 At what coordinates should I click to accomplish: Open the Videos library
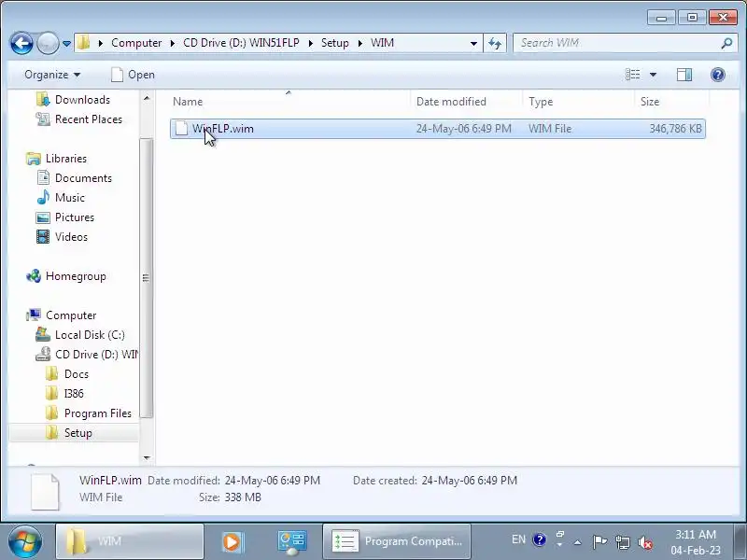coord(63,237)
